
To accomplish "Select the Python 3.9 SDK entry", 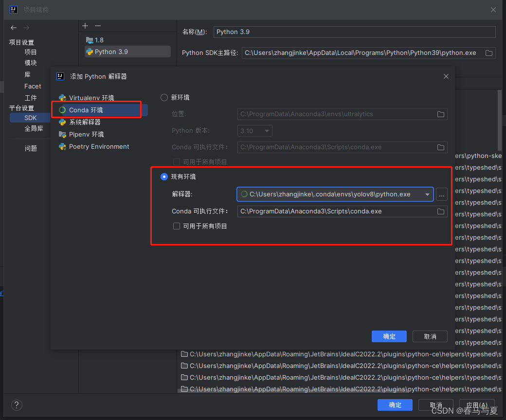I will [127, 52].
